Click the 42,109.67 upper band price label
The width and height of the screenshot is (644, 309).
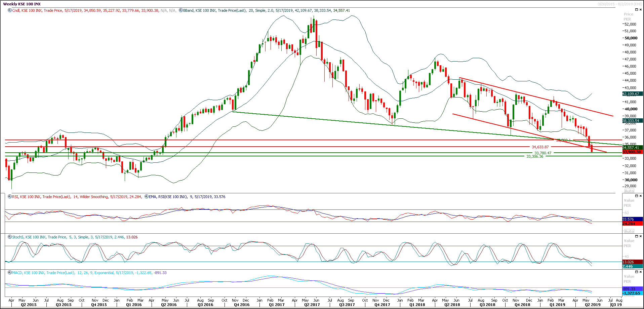pos(631,94)
